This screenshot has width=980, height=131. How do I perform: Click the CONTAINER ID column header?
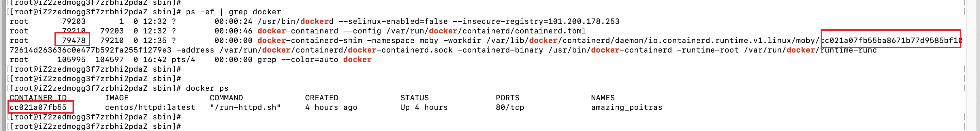(x=38, y=98)
